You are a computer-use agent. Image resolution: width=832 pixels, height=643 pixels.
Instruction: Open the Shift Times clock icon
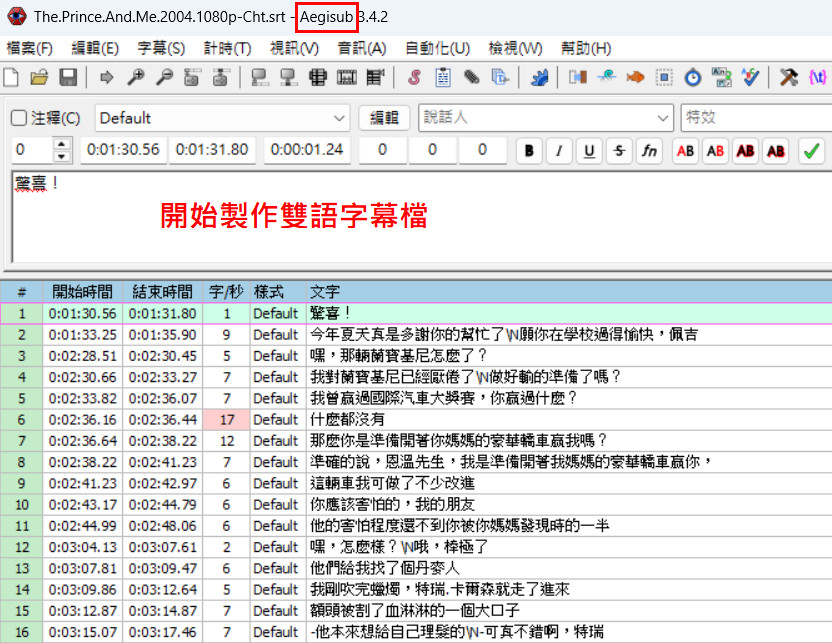[x=694, y=77]
